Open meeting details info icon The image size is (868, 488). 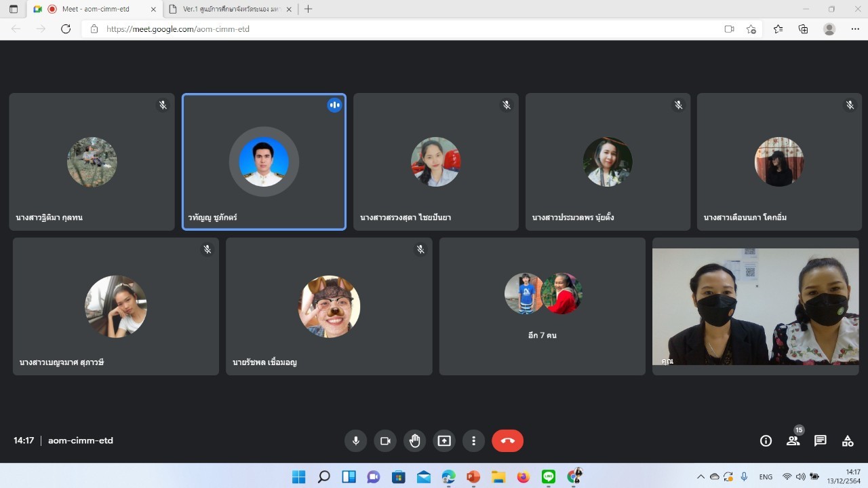[766, 440]
